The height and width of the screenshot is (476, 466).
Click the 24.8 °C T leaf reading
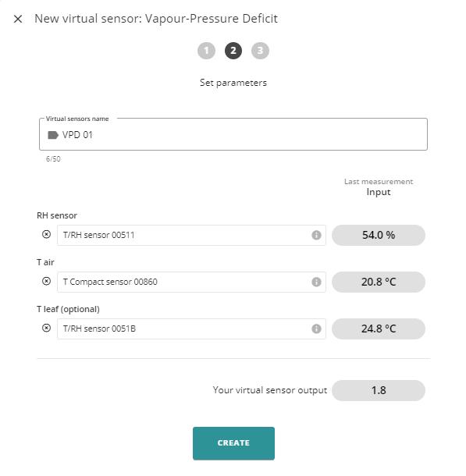click(379, 329)
